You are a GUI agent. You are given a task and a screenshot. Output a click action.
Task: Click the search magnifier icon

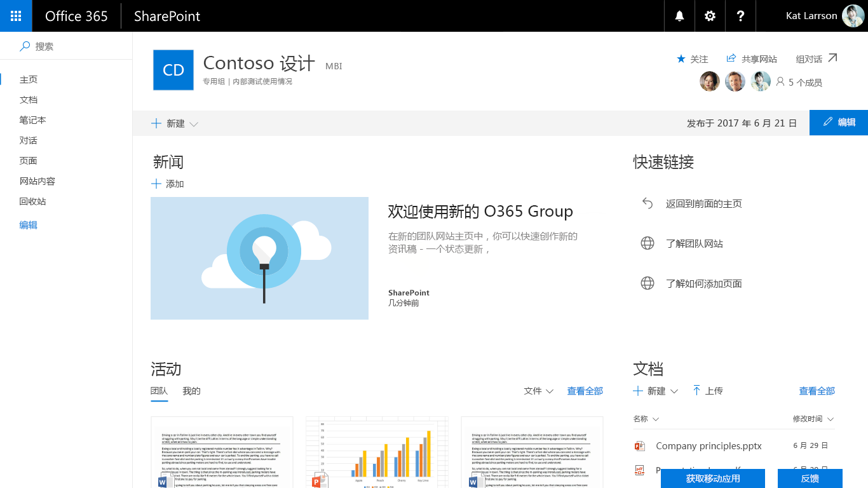click(25, 46)
